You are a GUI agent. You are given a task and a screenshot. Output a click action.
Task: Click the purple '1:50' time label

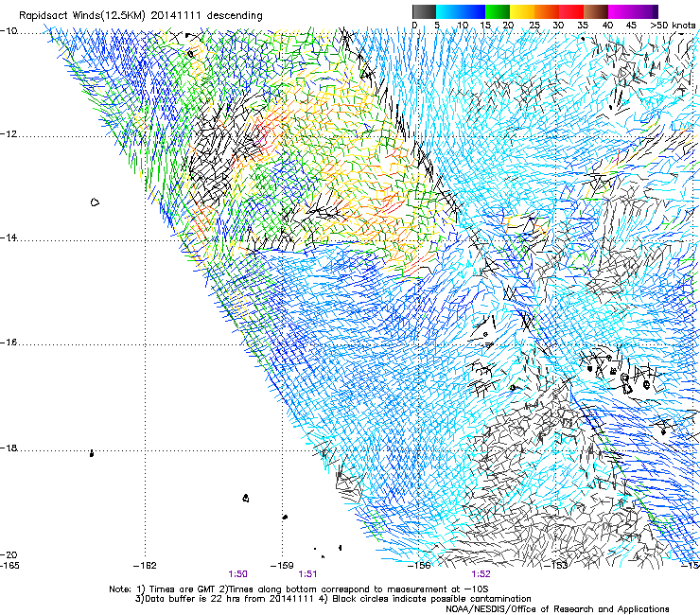point(237,574)
